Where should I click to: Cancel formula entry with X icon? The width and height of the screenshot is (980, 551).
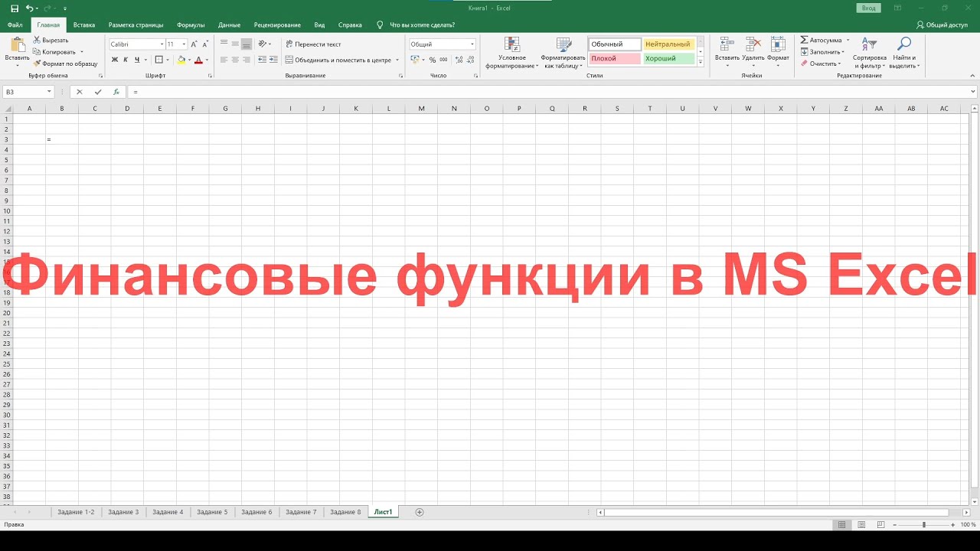pyautogui.click(x=79, y=92)
